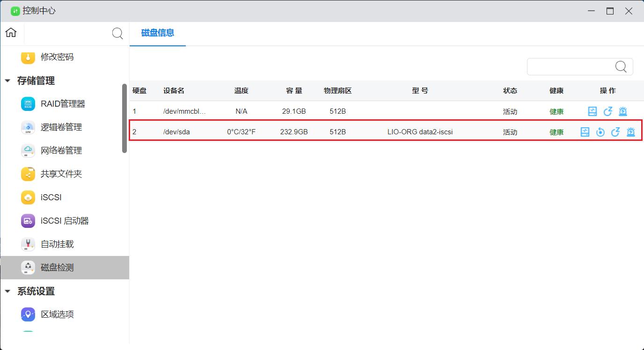
Task: Open 自动挂载 in the sidebar
Action: 57,244
